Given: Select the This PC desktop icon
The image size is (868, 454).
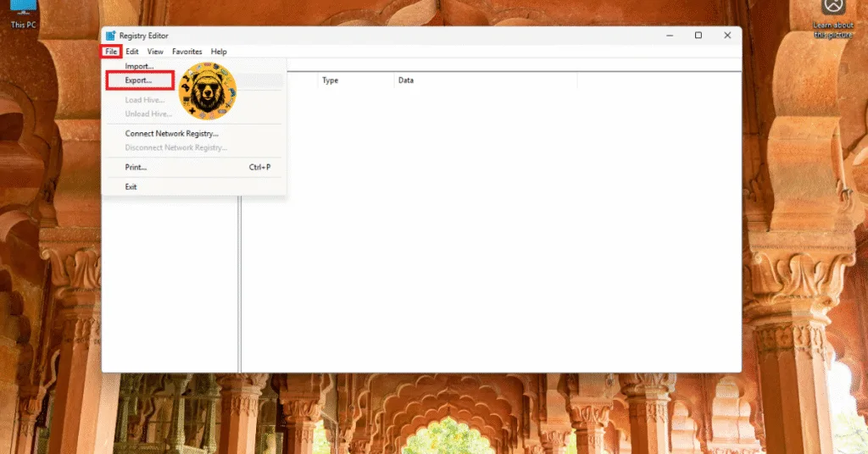Looking at the screenshot, I should click(23, 12).
